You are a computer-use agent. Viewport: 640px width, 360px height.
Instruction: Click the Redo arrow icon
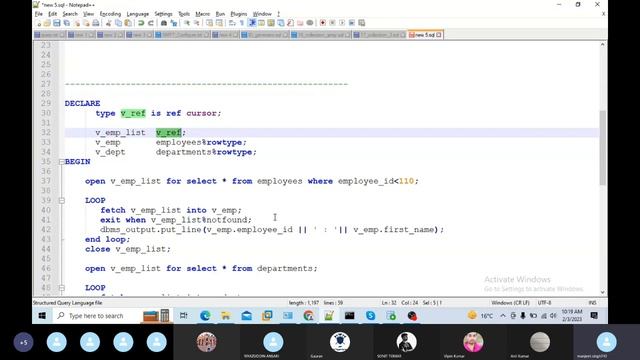(151, 23)
